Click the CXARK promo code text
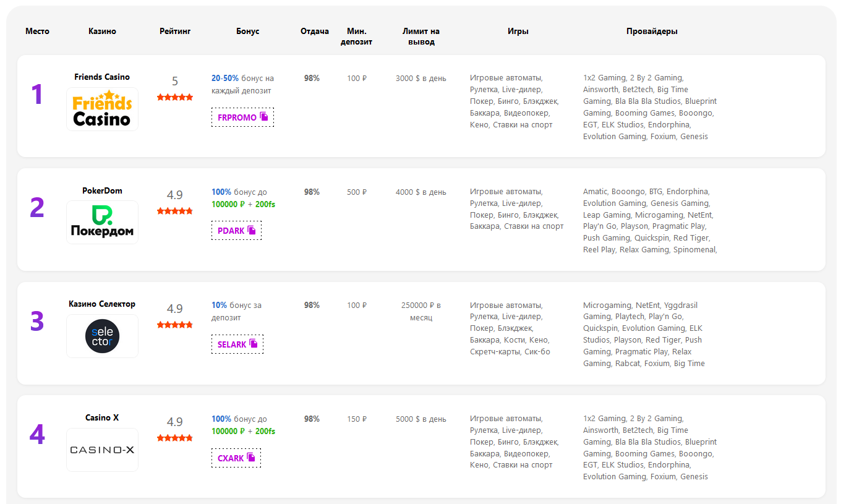Viewport: 841px width, 504px height. [x=231, y=458]
